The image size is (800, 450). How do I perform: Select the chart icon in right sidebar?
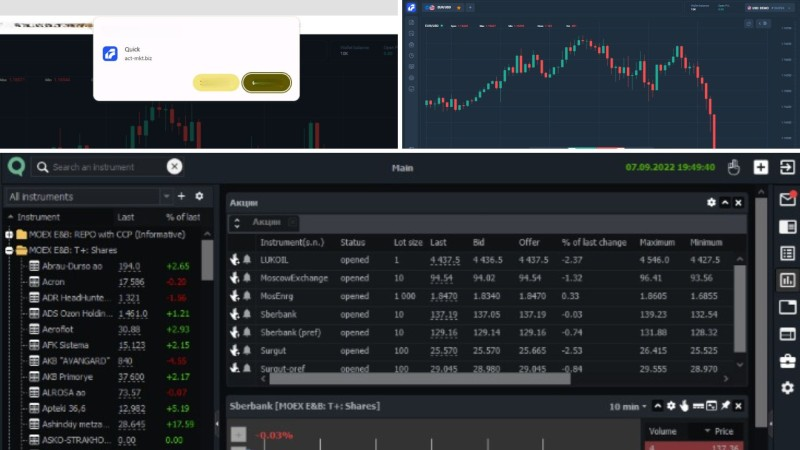pos(787,280)
